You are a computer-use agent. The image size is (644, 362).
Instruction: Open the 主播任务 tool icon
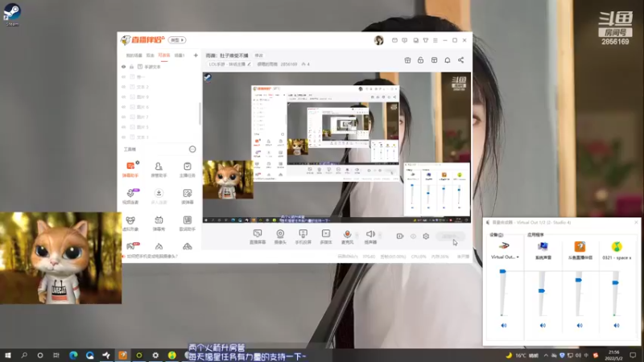pyautogui.click(x=188, y=170)
